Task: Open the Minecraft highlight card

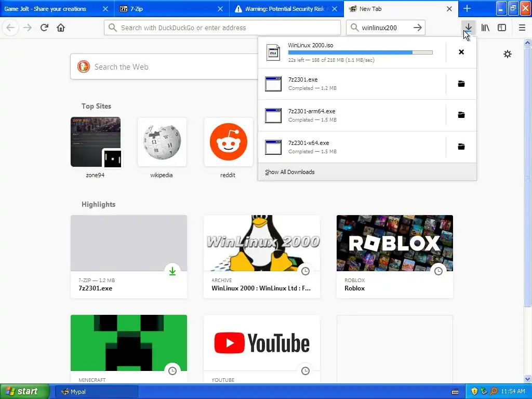Action: tap(129, 350)
